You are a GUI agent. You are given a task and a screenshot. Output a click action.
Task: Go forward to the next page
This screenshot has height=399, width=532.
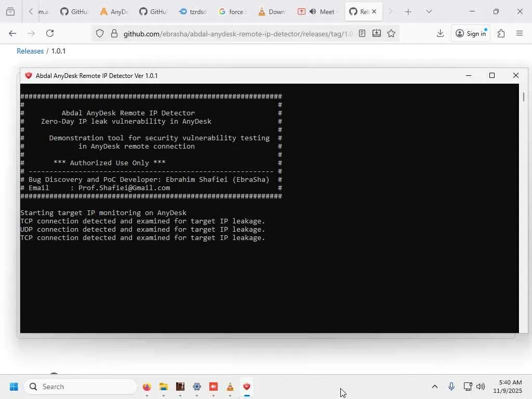(x=31, y=33)
